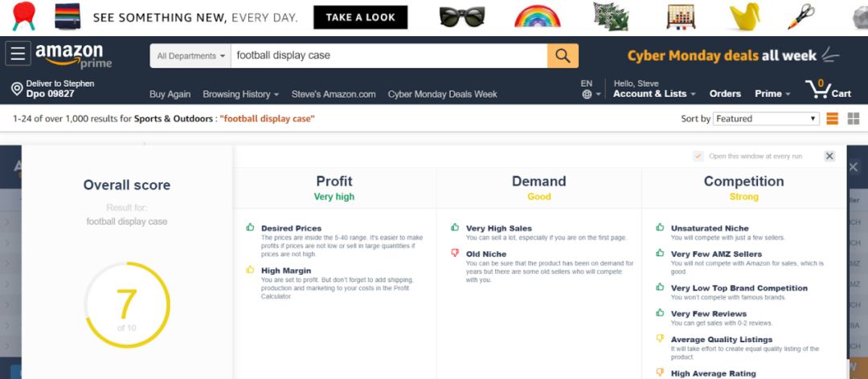Viewport: 868px width, 379px height.
Task: Click the overall score 7 circular gauge
Action: point(127,305)
